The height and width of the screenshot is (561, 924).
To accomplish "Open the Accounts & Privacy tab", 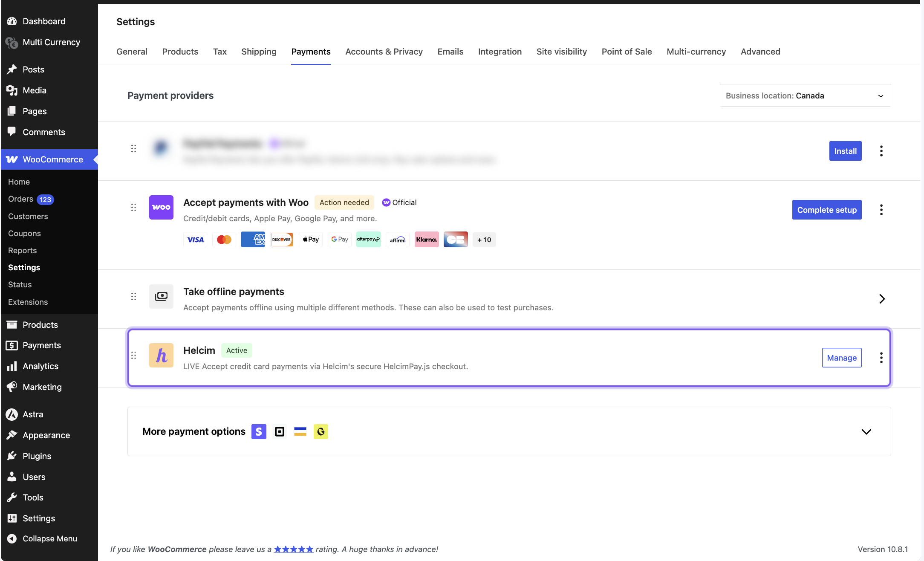I will [384, 52].
